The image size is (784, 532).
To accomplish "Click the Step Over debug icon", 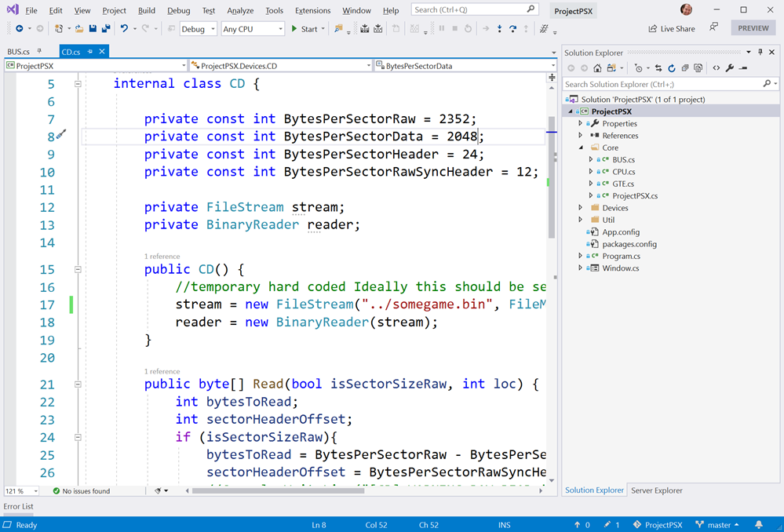I will click(512, 28).
